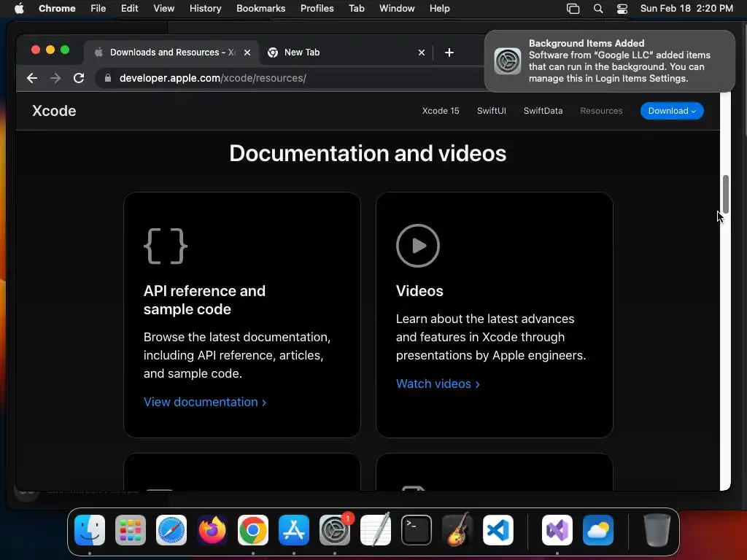Image resolution: width=747 pixels, height=560 pixels.
Task: Switch to Downloads and Resources tab
Action: [172, 52]
